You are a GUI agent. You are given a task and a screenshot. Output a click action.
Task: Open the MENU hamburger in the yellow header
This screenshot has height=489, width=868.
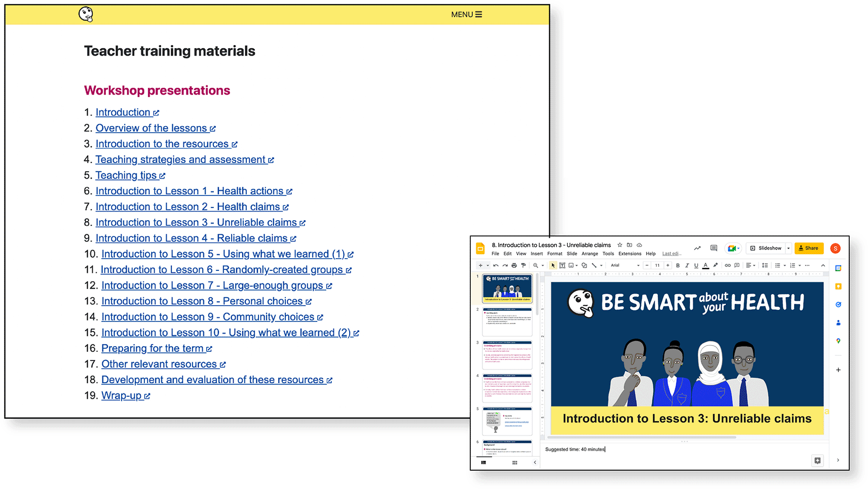pos(467,15)
